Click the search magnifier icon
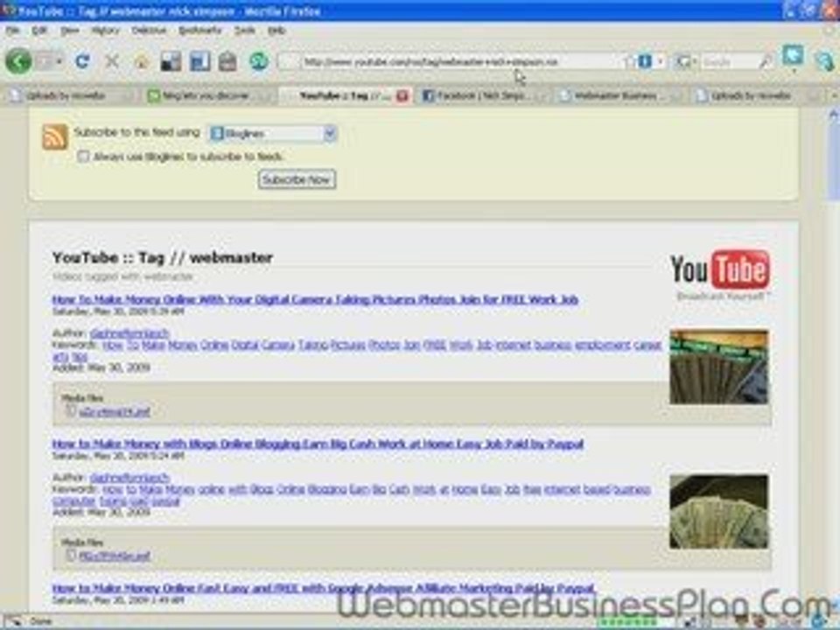 pyautogui.click(x=766, y=62)
